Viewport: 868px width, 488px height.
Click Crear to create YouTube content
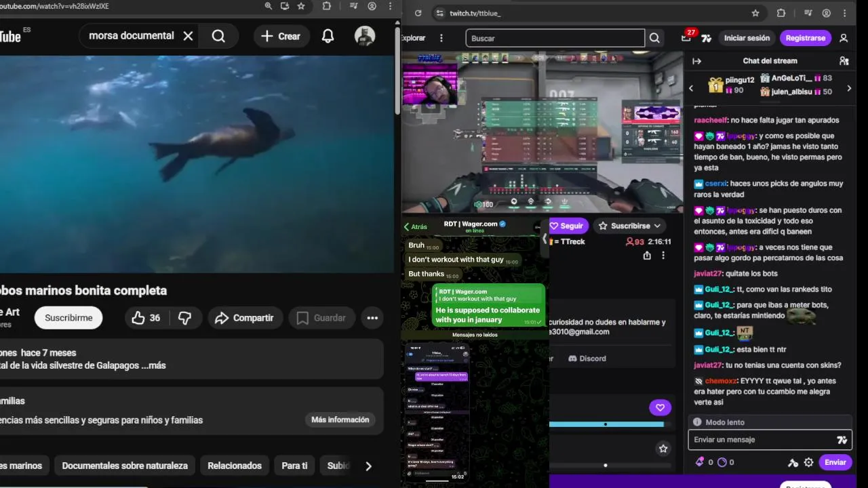point(281,36)
